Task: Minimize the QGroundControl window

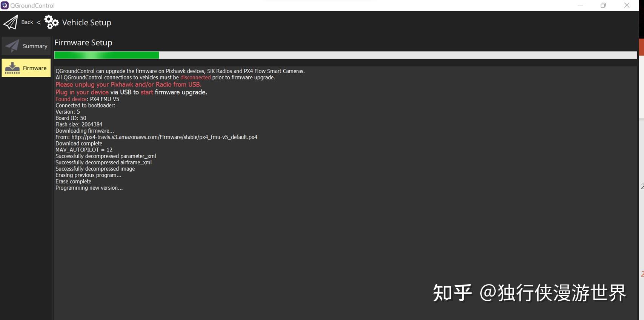Action: (x=580, y=5)
